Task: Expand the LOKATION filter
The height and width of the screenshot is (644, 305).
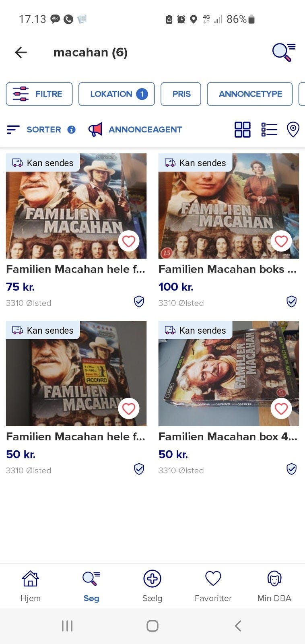Action: 116,94
